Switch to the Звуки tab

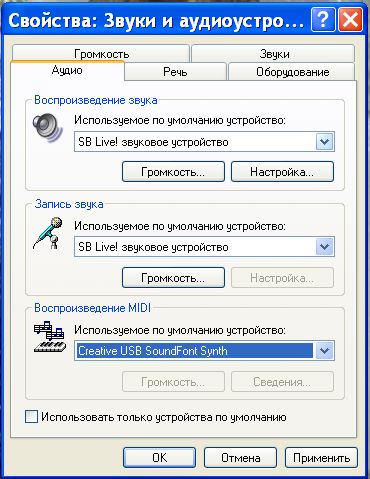273,54
